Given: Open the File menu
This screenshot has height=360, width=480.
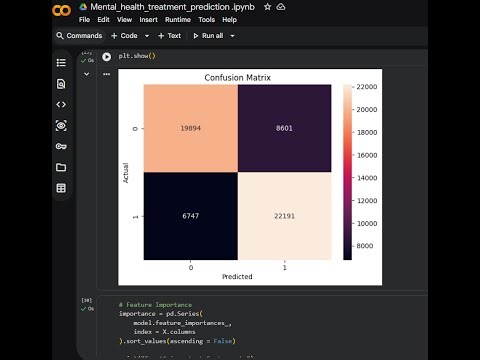Looking at the screenshot, I should coord(84,20).
